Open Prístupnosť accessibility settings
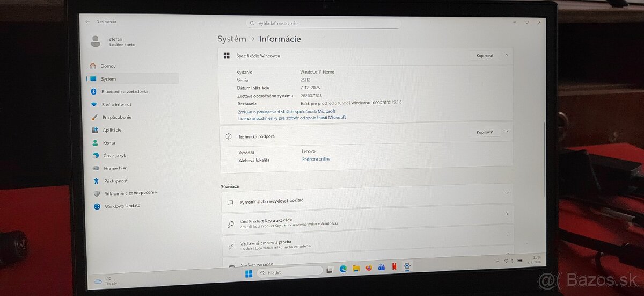Viewport: 644px width, 296px height. tap(133, 181)
